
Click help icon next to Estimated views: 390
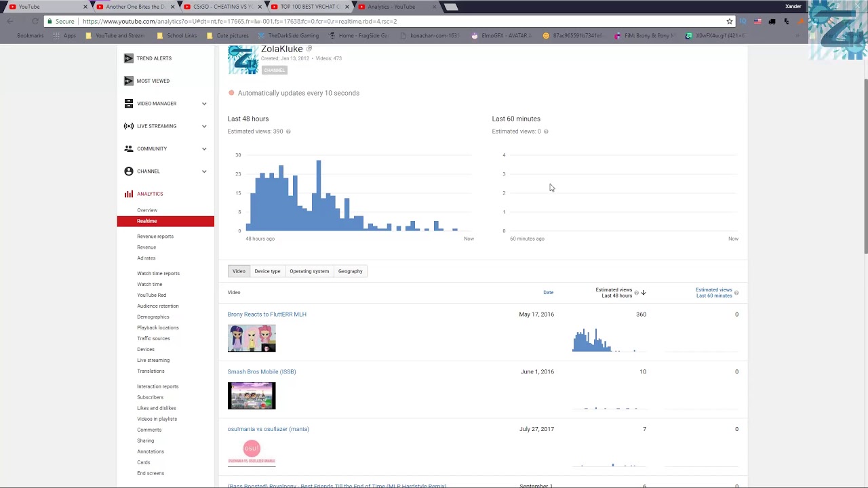(x=288, y=131)
